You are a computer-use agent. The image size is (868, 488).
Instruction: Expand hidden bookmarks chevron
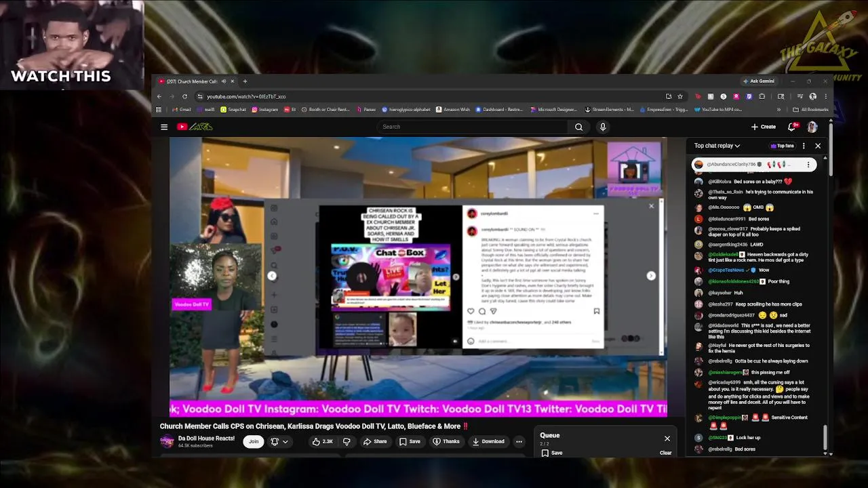pyautogui.click(x=778, y=110)
